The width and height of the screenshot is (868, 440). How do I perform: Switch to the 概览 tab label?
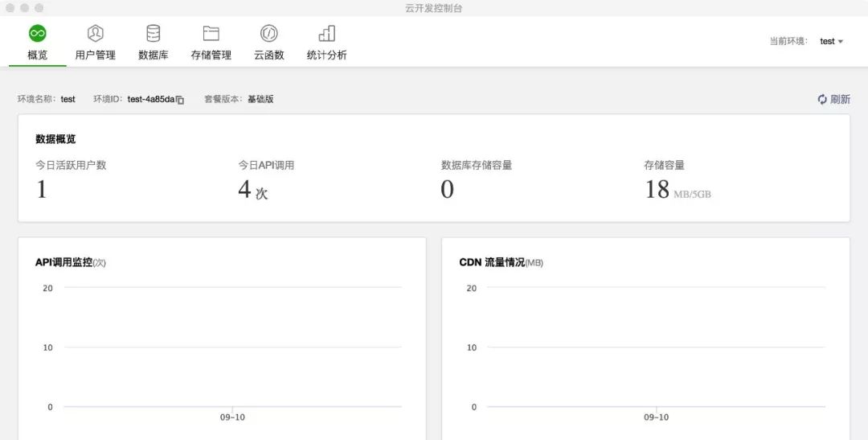(x=38, y=55)
